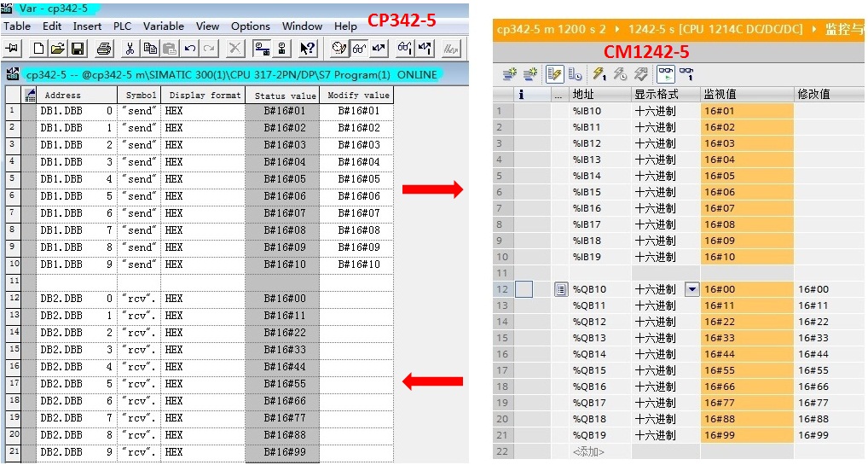Copy selection in Var toolbar

click(150, 49)
